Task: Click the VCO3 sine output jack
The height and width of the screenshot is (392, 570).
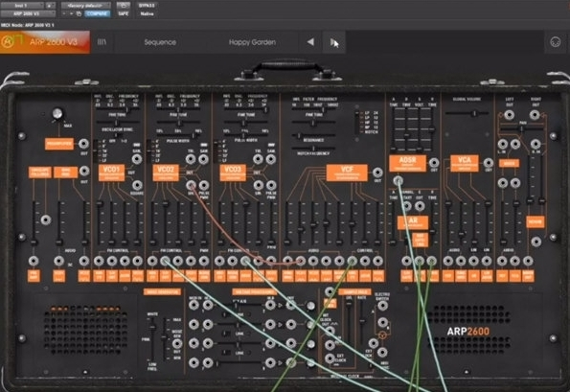Action: click(258, 185)
